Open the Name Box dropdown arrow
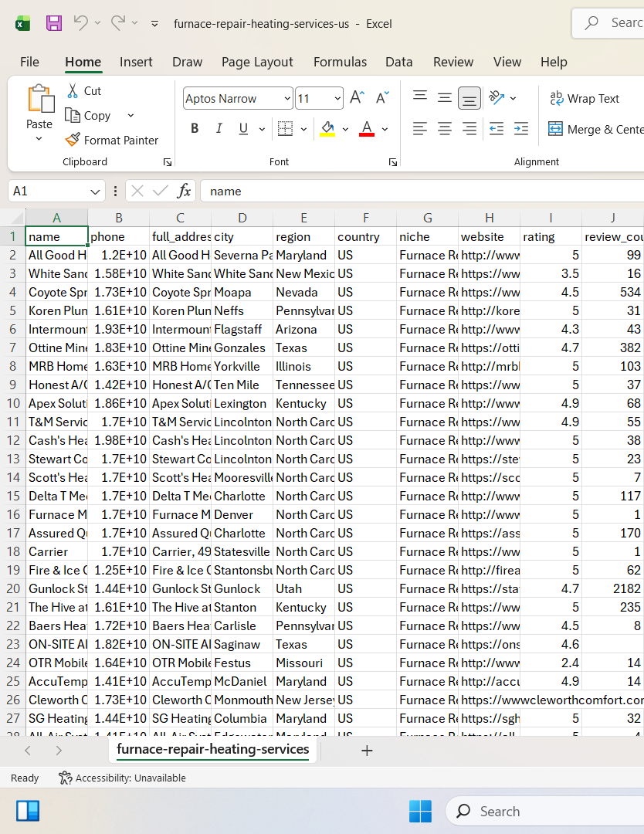 click(x=95, y=192)
